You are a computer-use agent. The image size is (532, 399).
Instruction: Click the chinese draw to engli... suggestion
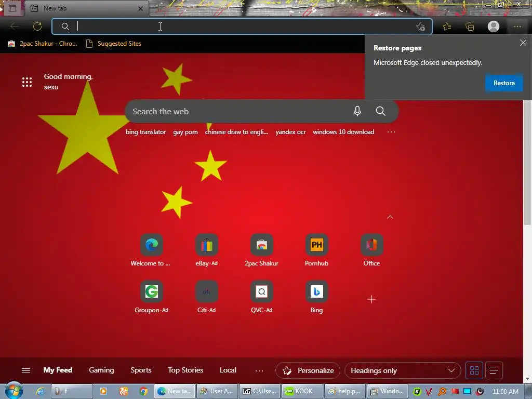(236, 132)
